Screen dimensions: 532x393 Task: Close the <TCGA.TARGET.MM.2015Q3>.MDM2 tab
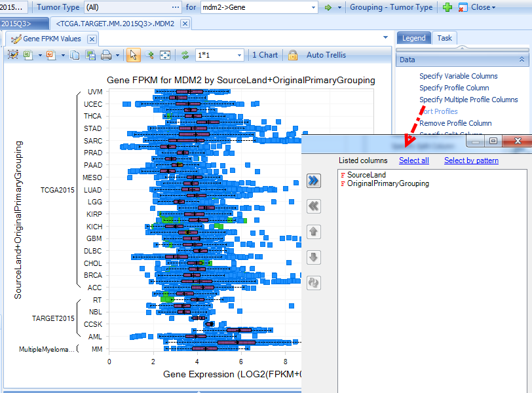click(185, 24)
